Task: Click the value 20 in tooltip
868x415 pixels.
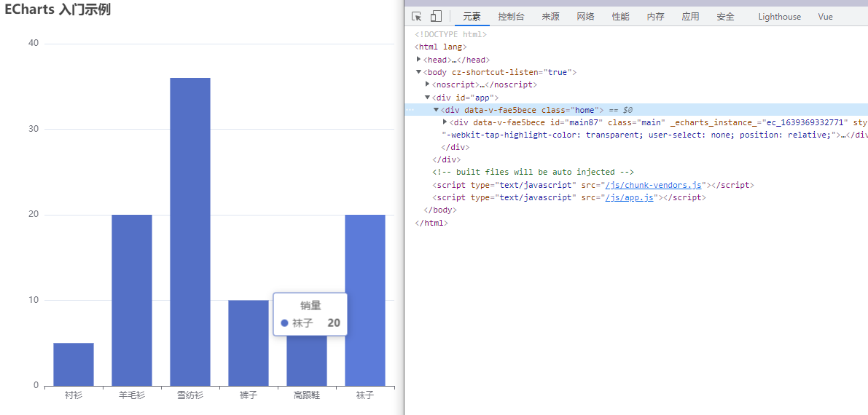Action: (334, 323)
